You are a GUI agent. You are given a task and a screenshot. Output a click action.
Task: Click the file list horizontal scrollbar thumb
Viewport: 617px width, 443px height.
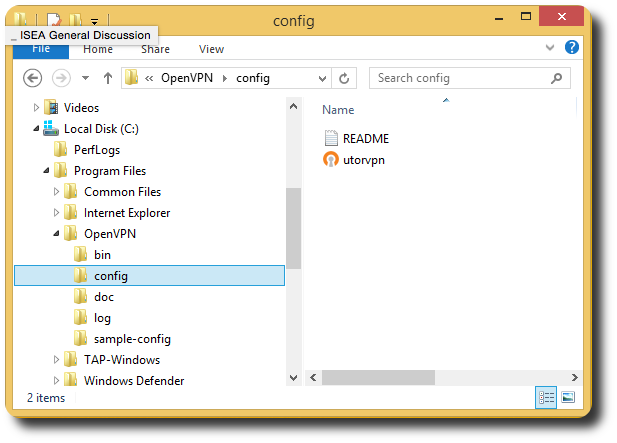coord(378,377)
